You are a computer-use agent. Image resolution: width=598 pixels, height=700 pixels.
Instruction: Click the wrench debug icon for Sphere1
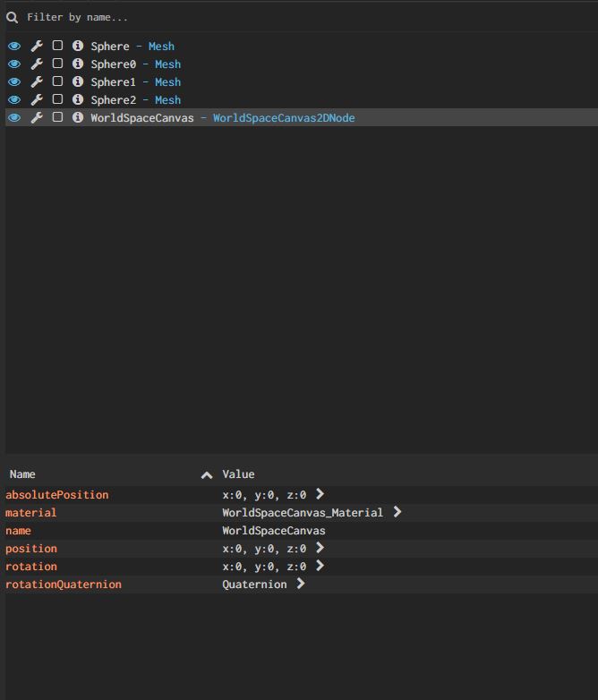[x=37, y=81]
